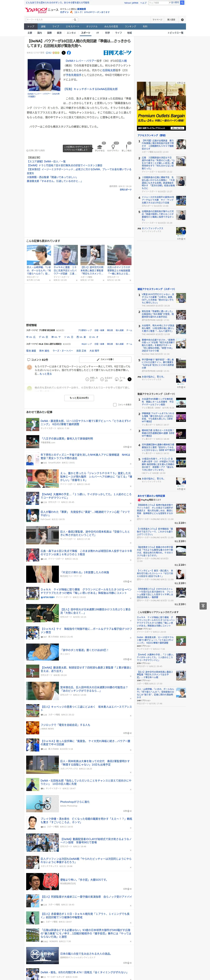Viewport: 210px width, 980px height.
Task: Click the 共感した smiley reaction
Action: [x=87, y=379]
